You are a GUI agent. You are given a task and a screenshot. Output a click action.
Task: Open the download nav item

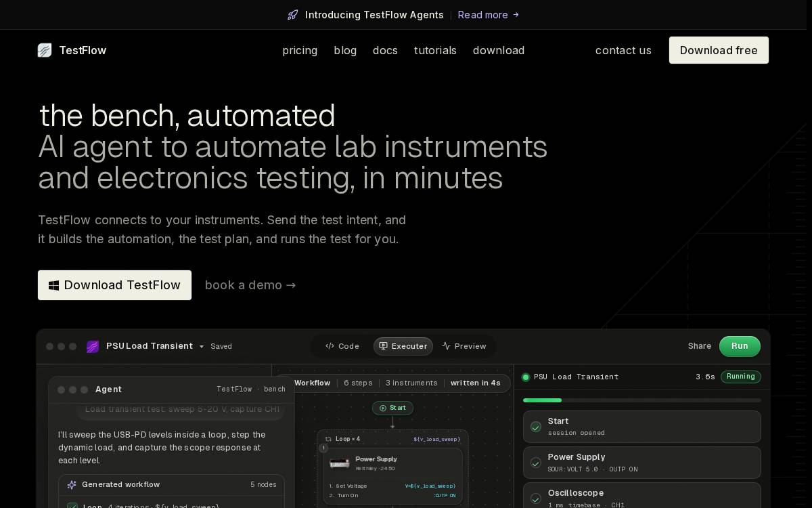(x=499, y=50)
